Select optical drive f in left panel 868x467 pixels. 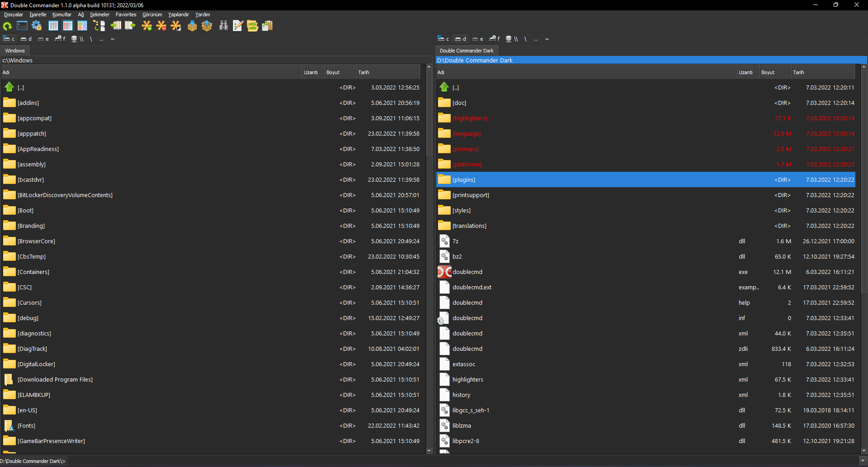tap(60, 39)
